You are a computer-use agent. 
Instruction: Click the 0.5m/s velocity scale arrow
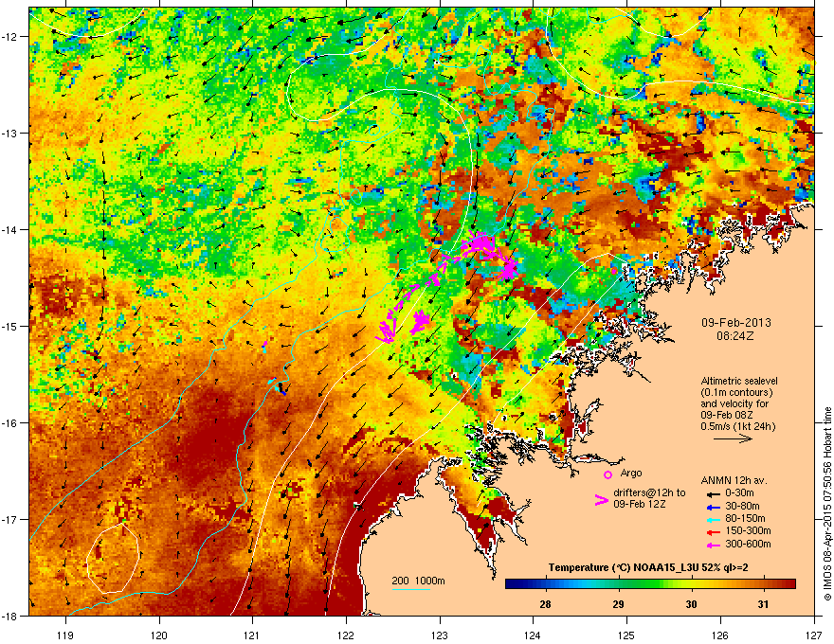733,438
